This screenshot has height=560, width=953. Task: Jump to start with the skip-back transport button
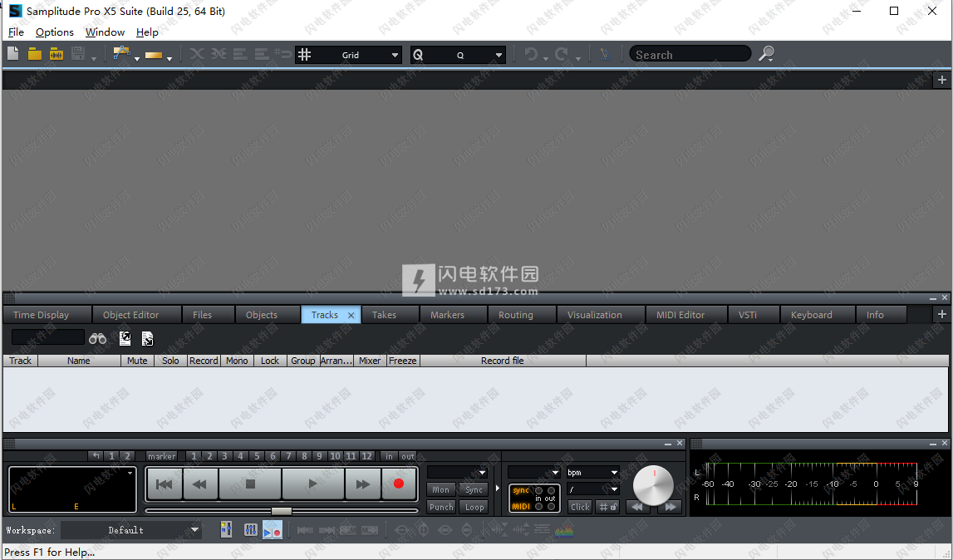[165, 484]
